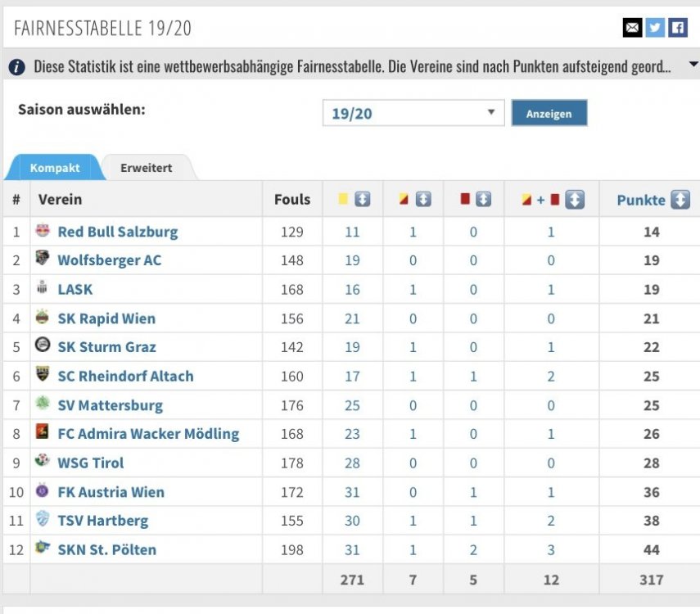Share table via email envelope icon
The height and width of the screenshot is (614, 700).
point(632,28)
